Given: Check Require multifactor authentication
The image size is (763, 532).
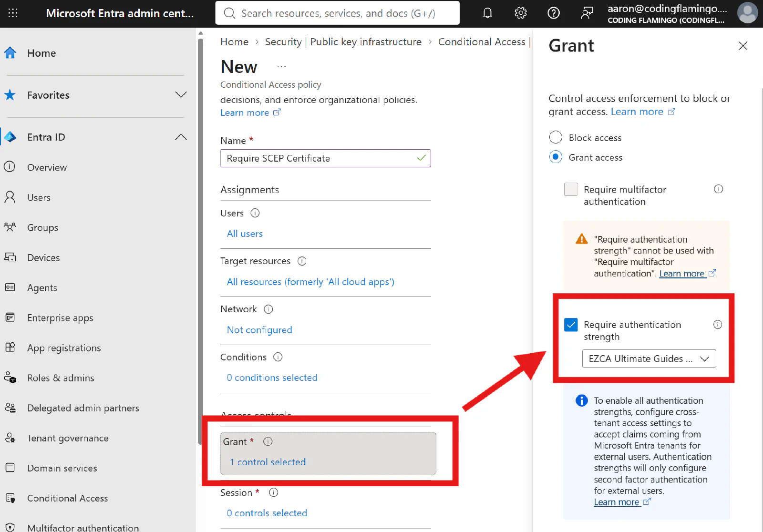Looking at the screenshot, I should click(571, 189).
